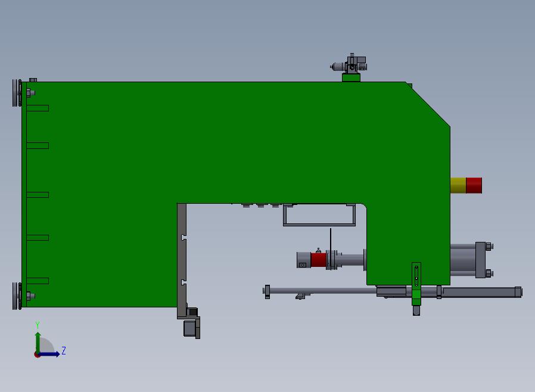The height and width of the screenshot is (392, 535).
Task: Pick the red coupling on the center motor
Action: (319, 260)
